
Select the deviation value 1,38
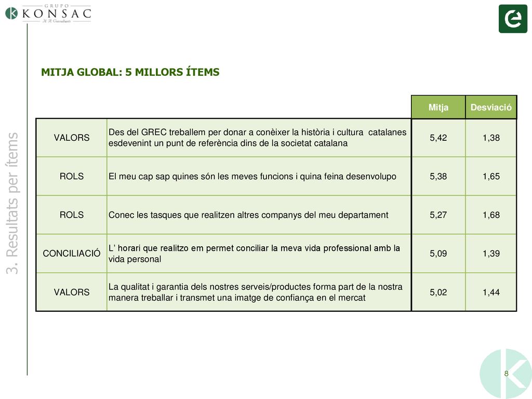pos(491,138)
